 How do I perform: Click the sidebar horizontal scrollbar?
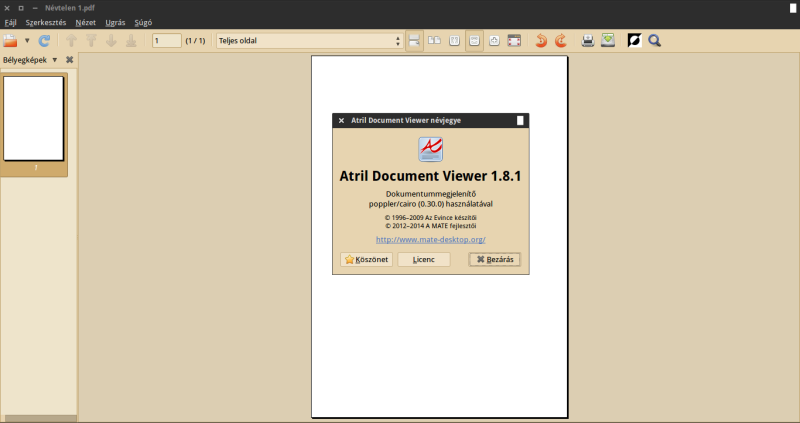point(40,419)
